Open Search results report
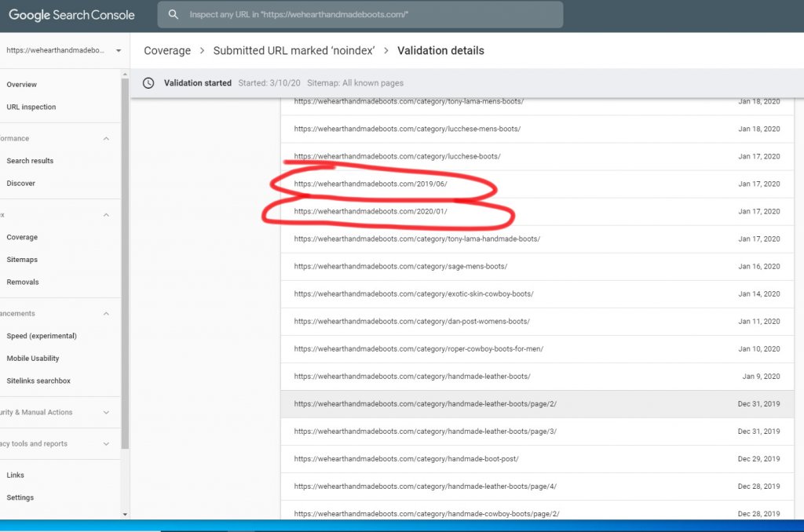 (30, 161)
